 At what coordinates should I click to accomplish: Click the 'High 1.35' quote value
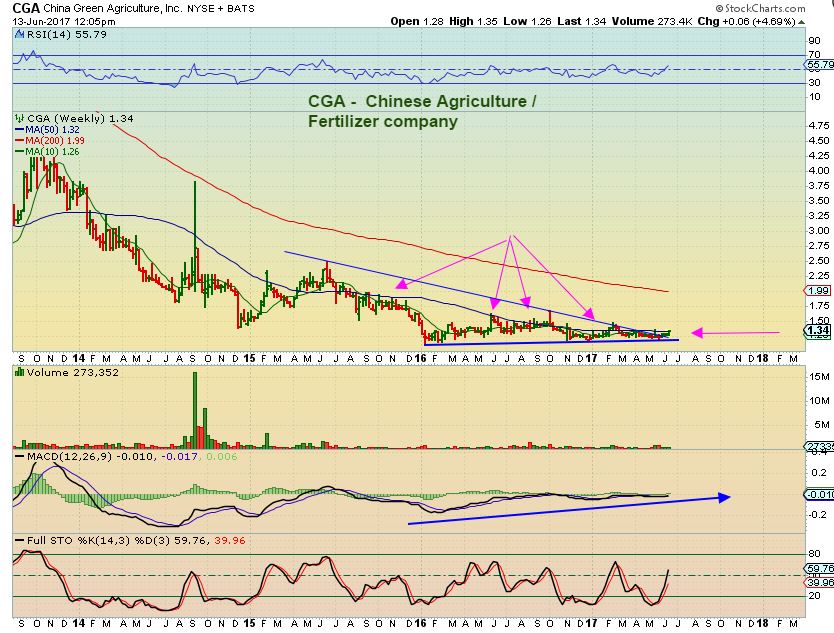coord(473,21)
